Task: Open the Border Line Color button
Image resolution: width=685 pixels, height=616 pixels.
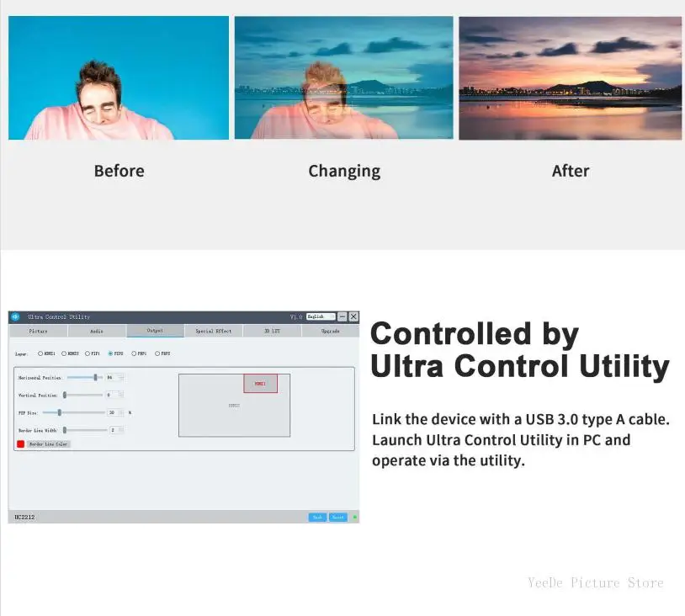Action: point(49,443)
